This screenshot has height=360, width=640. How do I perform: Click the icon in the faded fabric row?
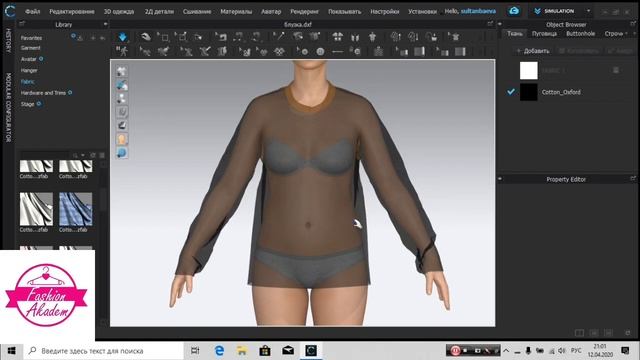pos(616,70)
